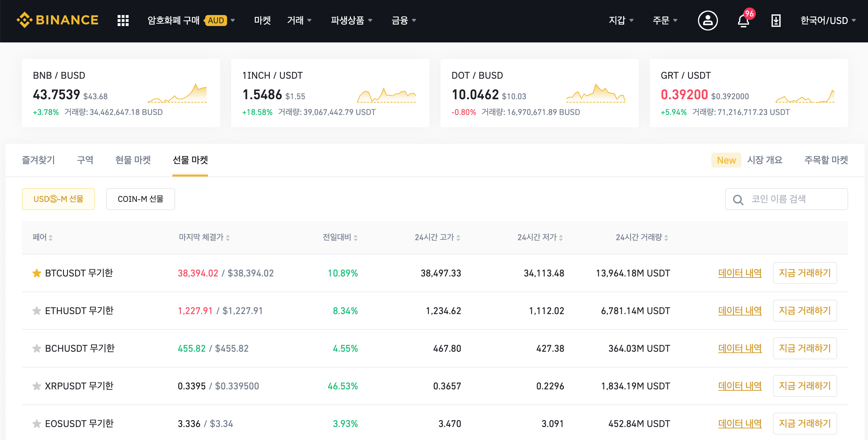Favorite ETHUSDT with the star
868x440 pixels.
click(37, 311)
